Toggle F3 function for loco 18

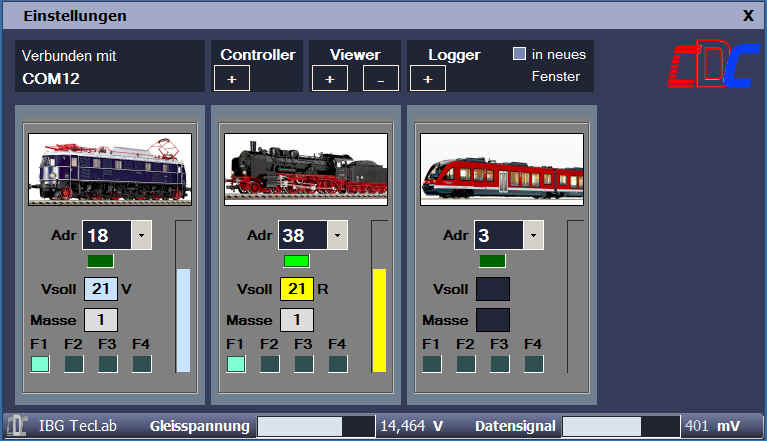pyautogui.click(x=108, y=364)
